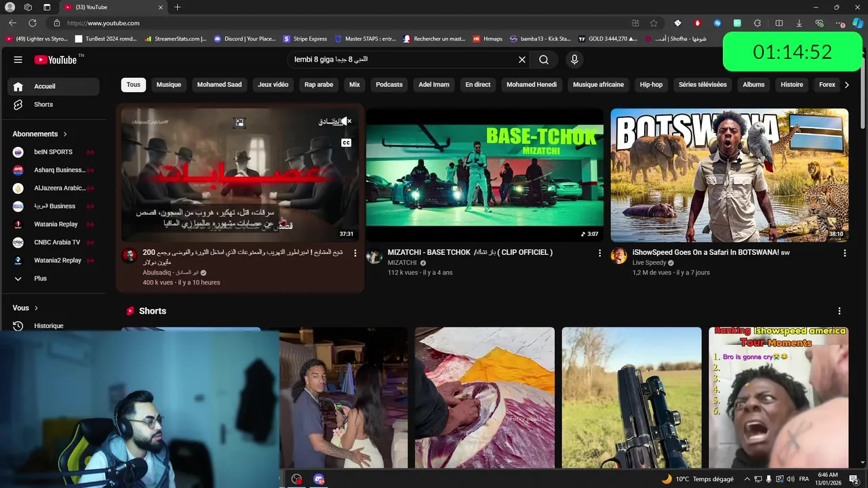This screenshot has height=488, width=868.
Task: Open the weather widget in taskbar
Action: click(698, 479)
